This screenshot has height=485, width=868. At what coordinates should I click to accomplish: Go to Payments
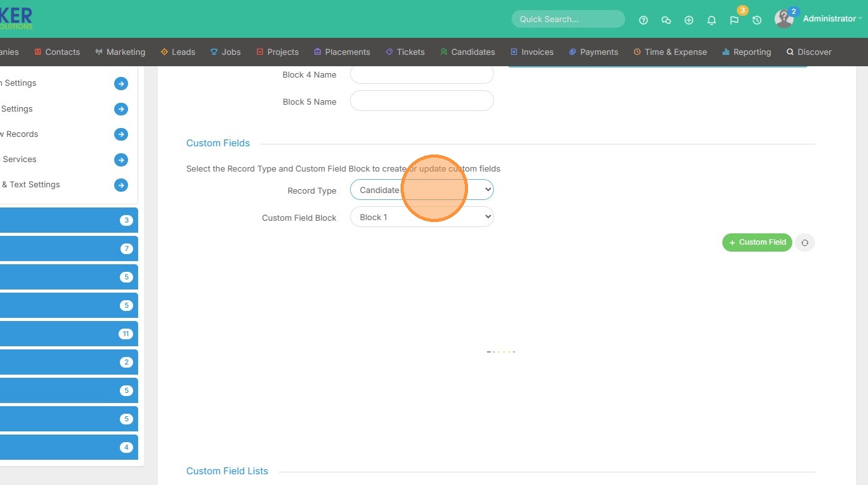(593, 52)
